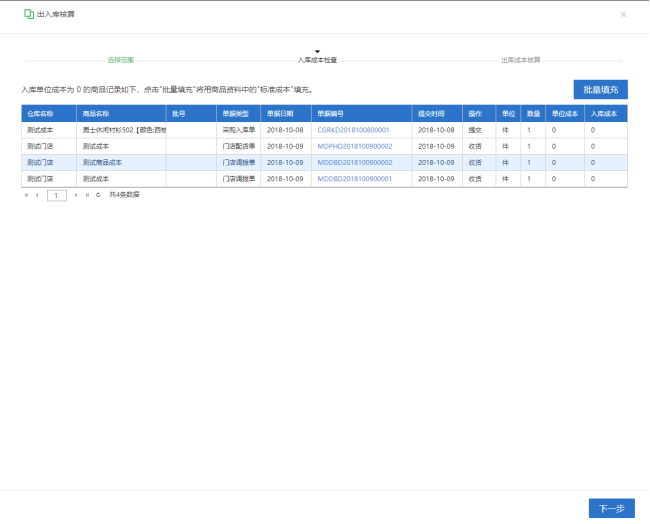This screenshot has width=650, height=524.
Task: Click 收货 in the MDPHD2018100900002 row
Action: click(479, 146)
